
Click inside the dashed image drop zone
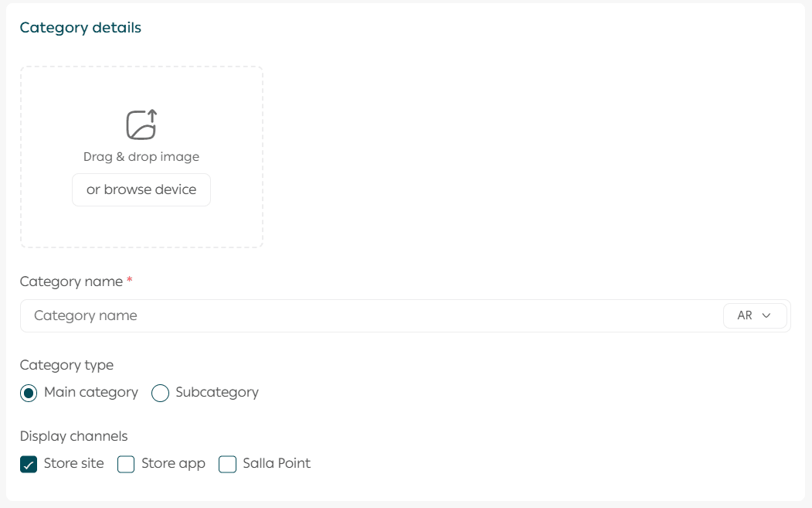pyautogui.click(x=141, y=226)
